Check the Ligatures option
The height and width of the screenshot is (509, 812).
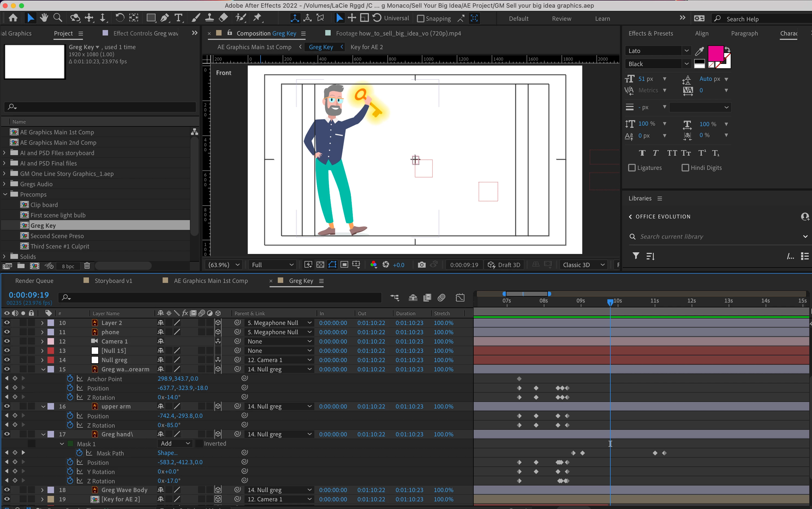[632, 168]
